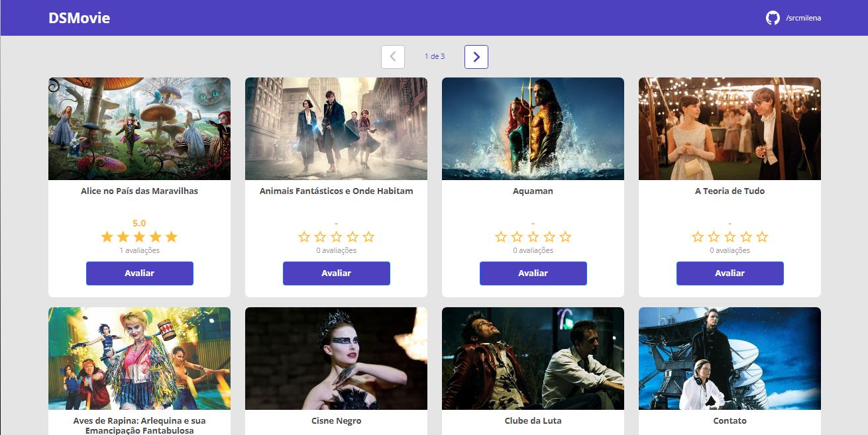Click '0 avaliações' under A Teoria de Tudo
Screen dimensions: 868x435
[x=730, y=251]
